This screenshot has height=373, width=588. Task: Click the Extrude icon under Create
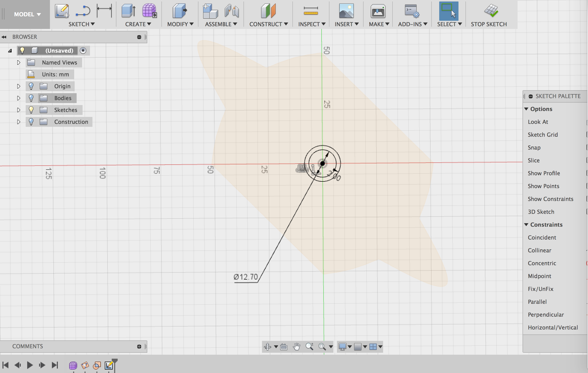coord(129,11)
